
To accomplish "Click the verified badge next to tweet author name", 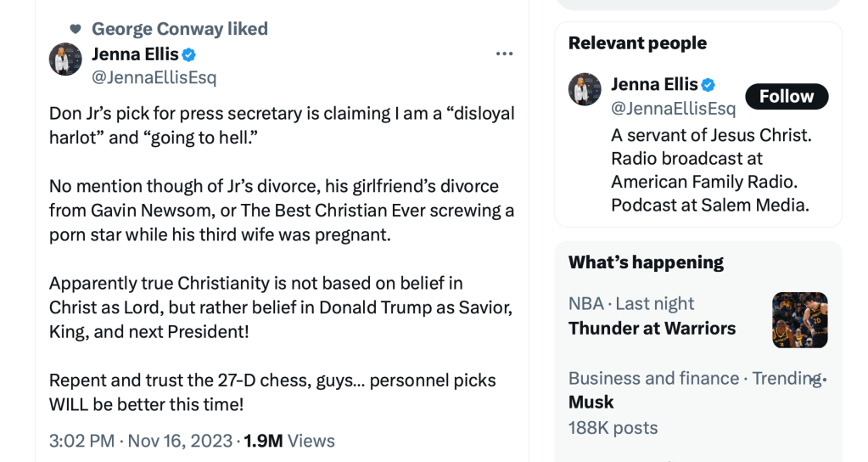I will pos(189,54).
